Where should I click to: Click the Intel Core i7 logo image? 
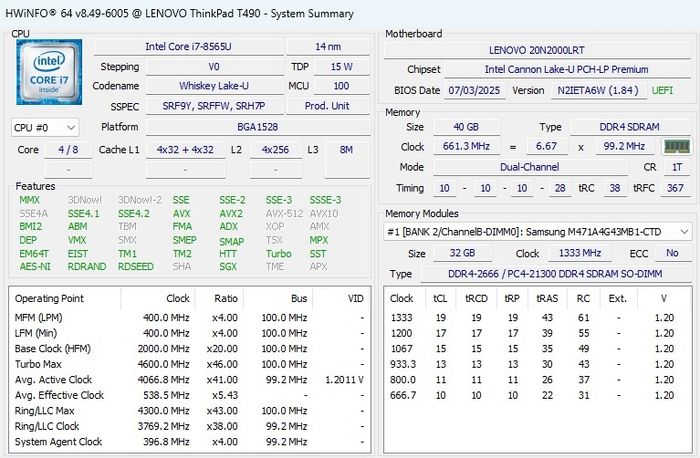pos(49,72)
